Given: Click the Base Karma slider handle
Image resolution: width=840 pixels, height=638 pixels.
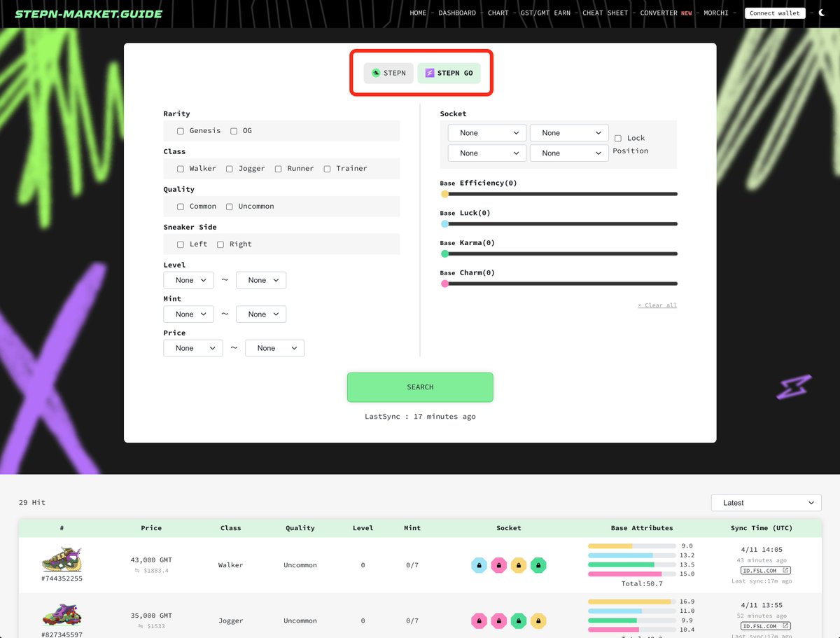Looking at the screenshot, I should [444, 254].
